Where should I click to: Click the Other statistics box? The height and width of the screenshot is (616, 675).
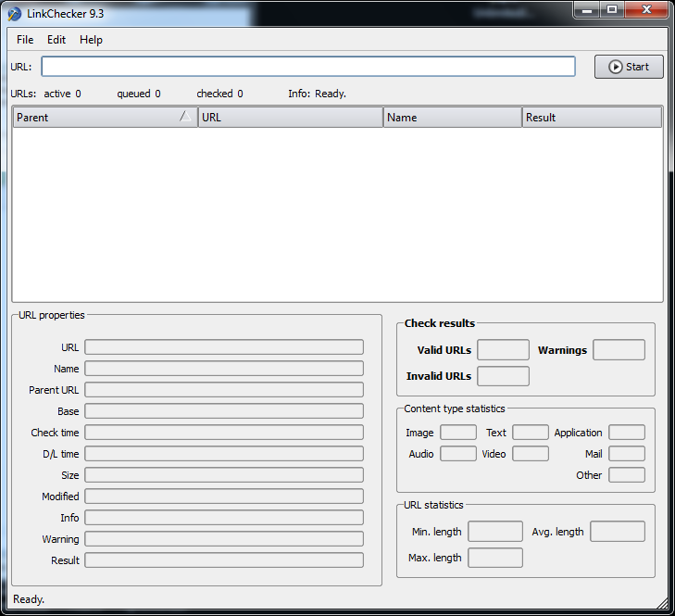(x=627, y=475)
